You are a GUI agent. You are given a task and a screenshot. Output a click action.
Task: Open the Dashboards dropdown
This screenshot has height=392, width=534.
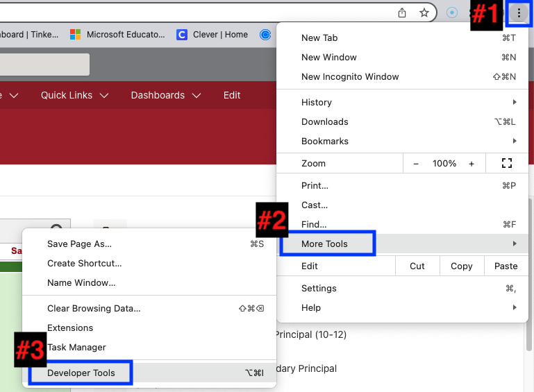165,95
